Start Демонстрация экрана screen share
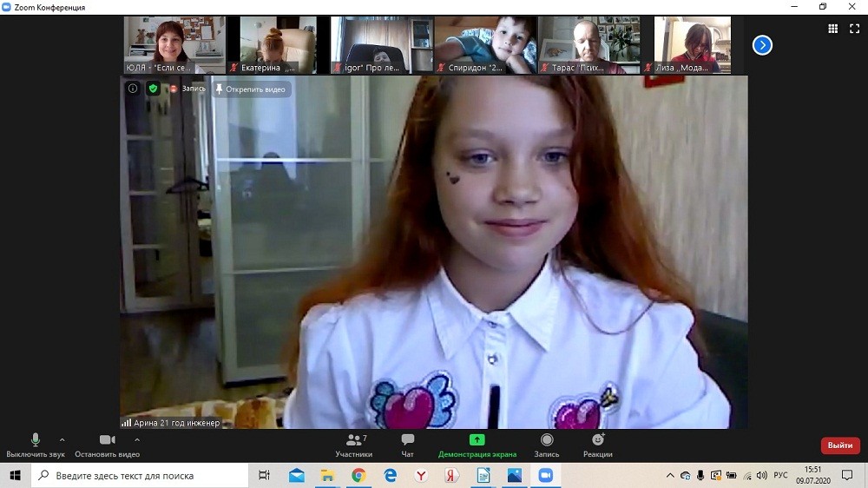868x488 pixels. (x=477, y=445)
